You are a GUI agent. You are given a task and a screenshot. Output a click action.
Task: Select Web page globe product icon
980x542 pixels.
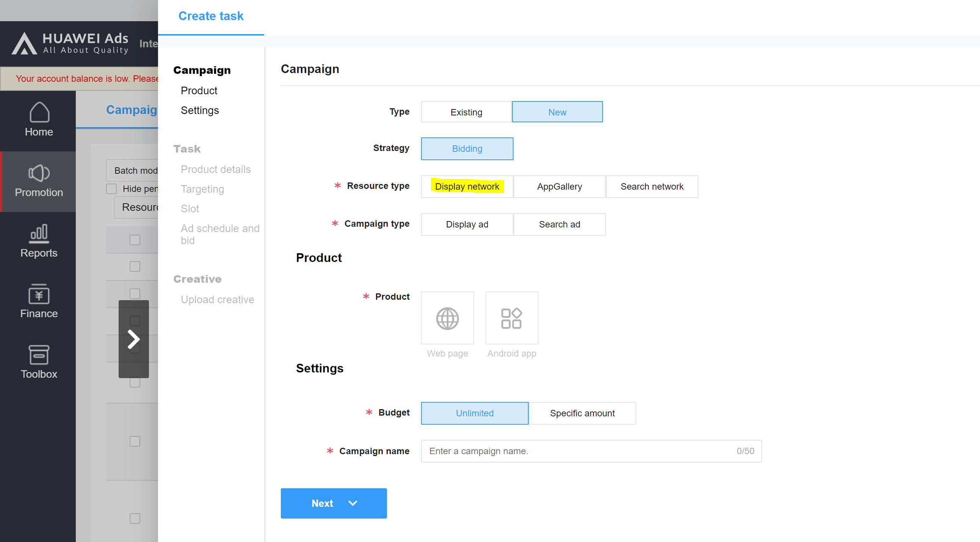447,318
